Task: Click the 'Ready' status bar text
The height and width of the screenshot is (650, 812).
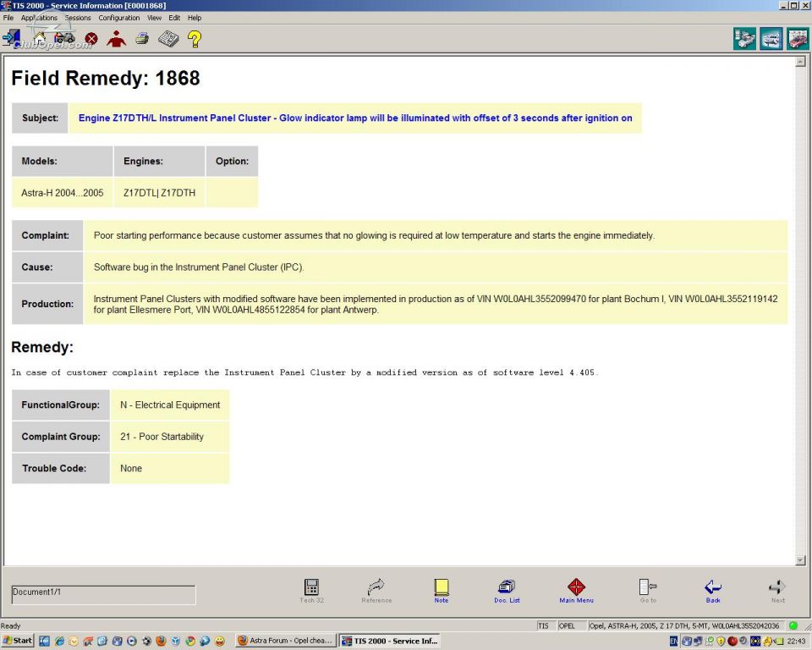Action: [x=11, y=625]
